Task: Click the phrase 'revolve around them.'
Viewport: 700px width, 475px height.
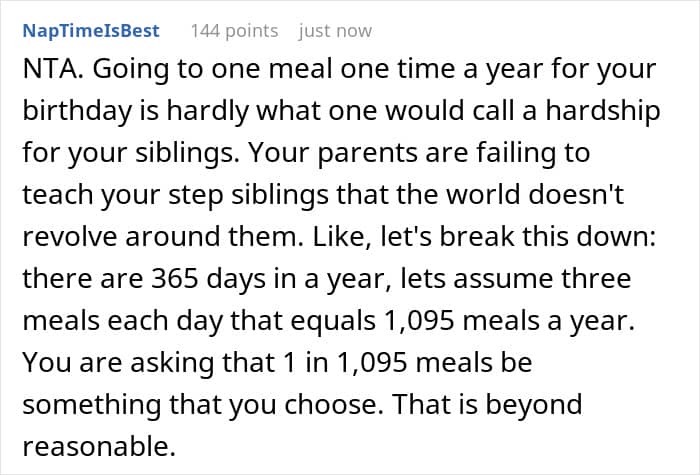Action: click(x=163, y=237)
